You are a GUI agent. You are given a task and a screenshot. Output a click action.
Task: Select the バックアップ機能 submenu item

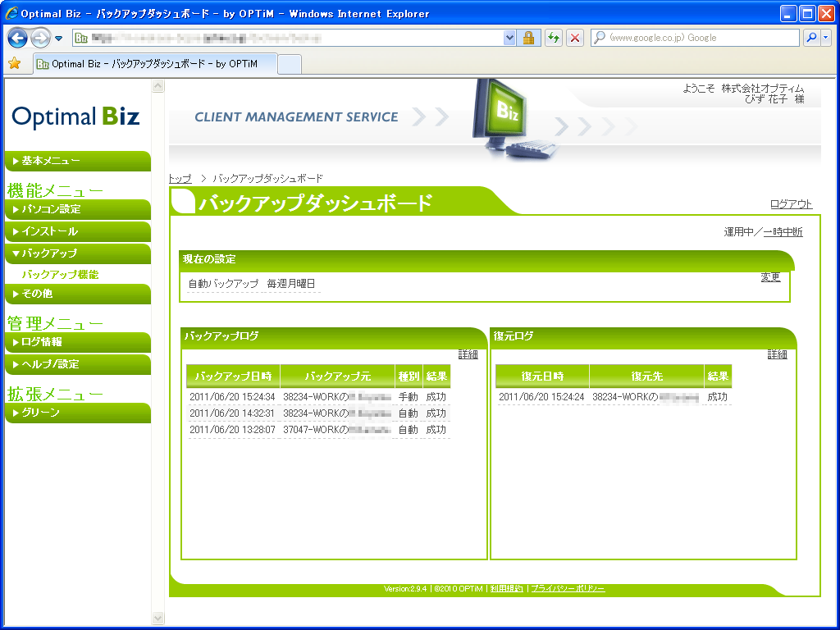(x=60, y=275)
